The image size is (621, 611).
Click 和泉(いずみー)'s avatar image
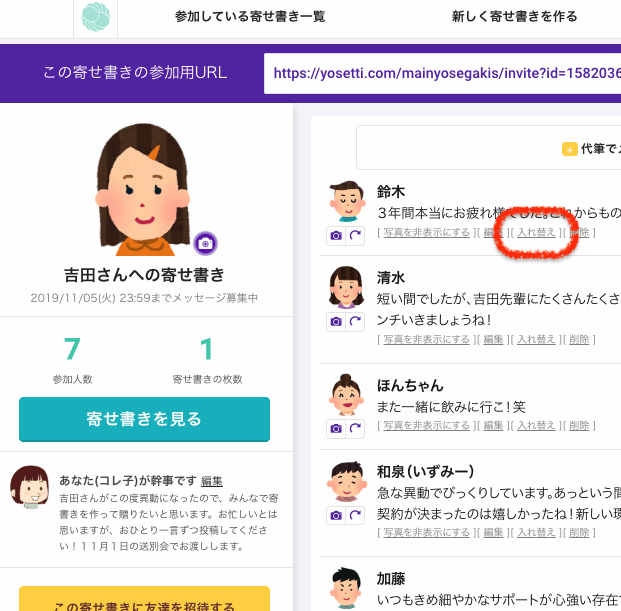coord(347,481)
